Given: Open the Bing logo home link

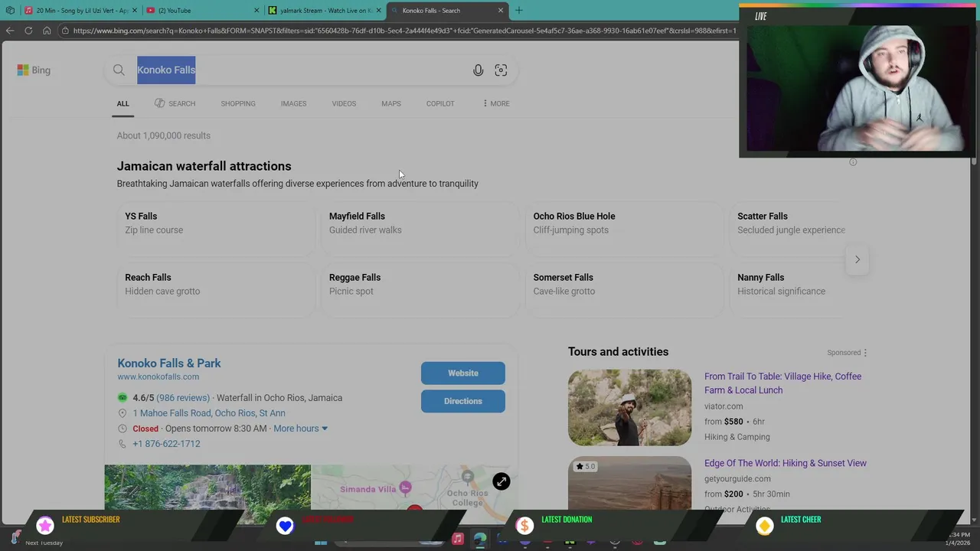Looking at the screenshot, I should click(34, 70).
